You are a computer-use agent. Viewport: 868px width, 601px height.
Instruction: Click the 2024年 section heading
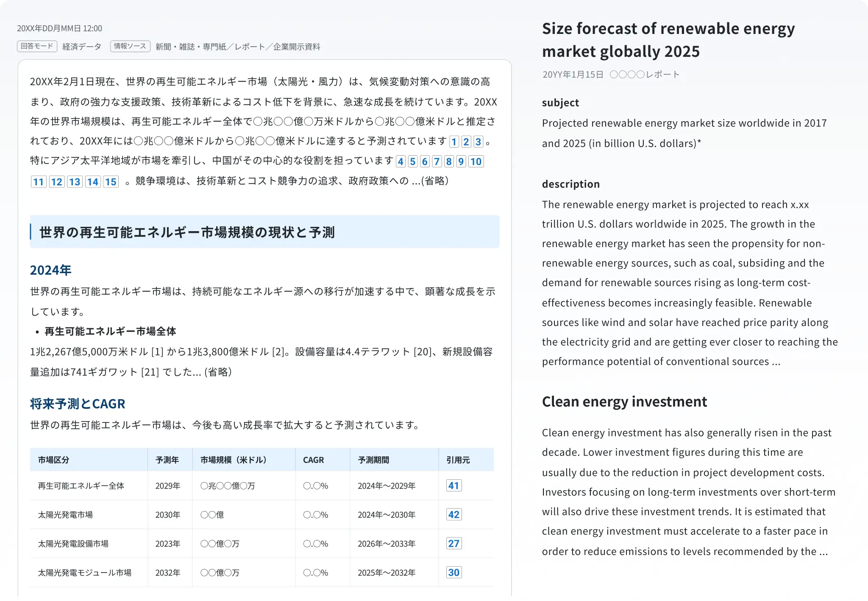[50, 270]
